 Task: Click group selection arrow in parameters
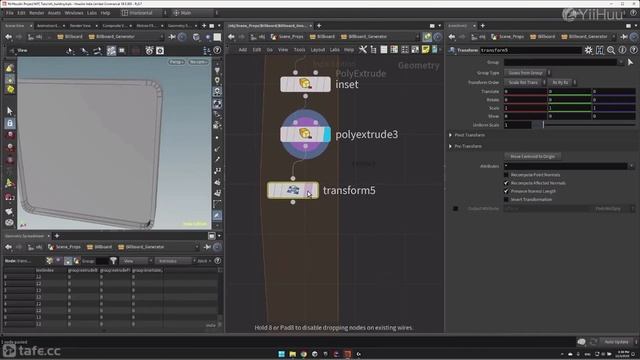click(x=630, y=62)
